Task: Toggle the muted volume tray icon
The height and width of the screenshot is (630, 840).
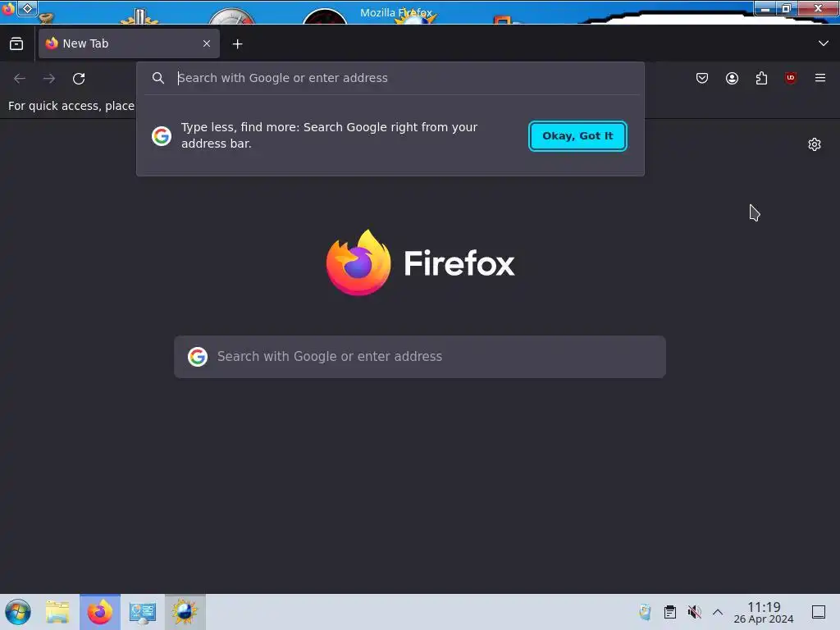Action: click(694, 612)
